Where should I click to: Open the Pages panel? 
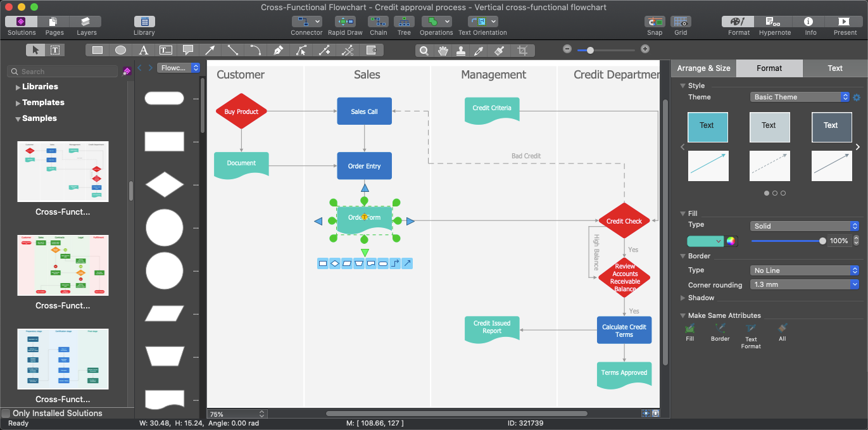[54, 25]
